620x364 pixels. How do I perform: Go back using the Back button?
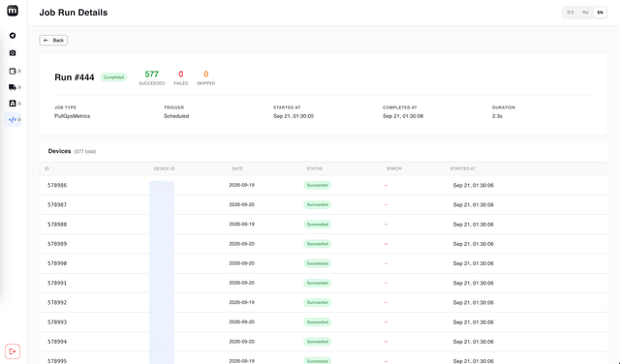[x=53, y=41]
